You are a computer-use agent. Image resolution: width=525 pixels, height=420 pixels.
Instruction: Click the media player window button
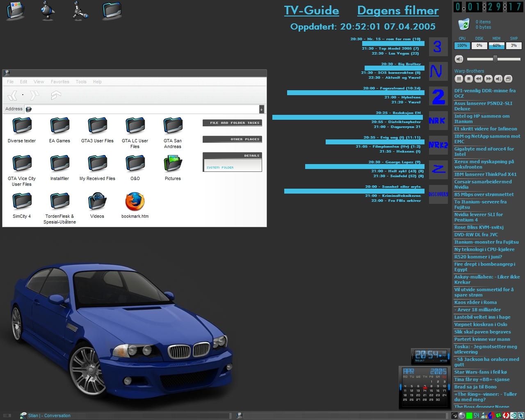pos(508,79)
